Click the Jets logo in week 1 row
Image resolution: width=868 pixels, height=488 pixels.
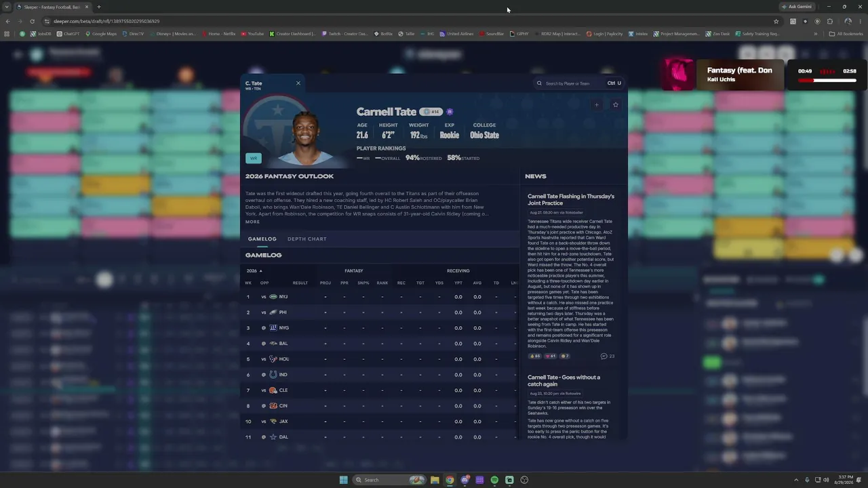pos(273,297)
